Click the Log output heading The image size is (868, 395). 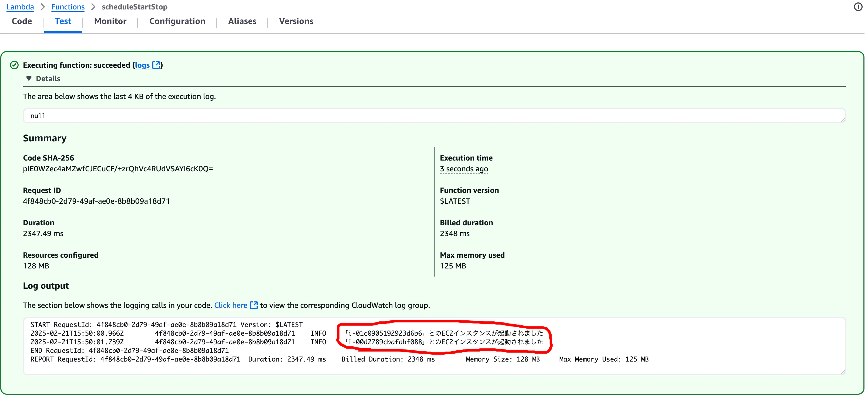click(x=46, y=285)
